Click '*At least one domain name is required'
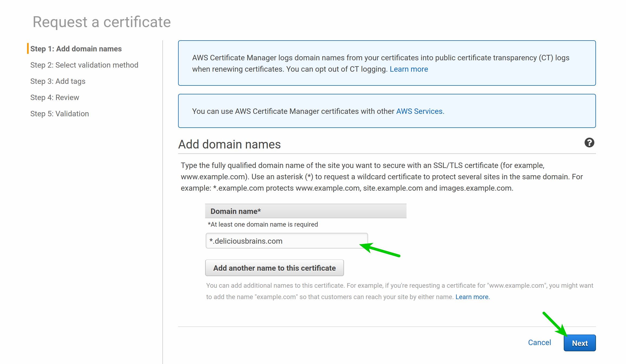626x364 pixels. tap(263, 224)
